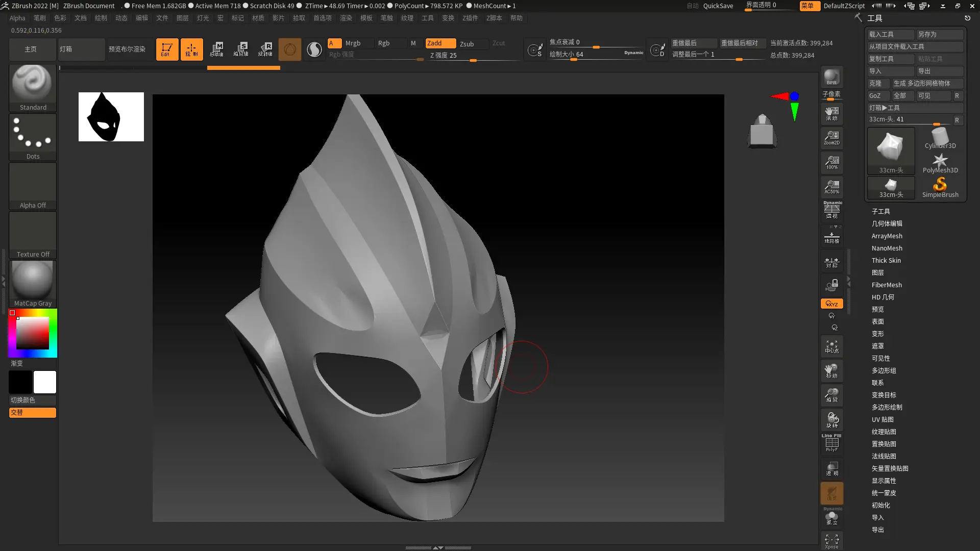Open the Xpose icon
The width and height of the screenshot is (980, 551).
pyautogui.click(x=831, y=541)
